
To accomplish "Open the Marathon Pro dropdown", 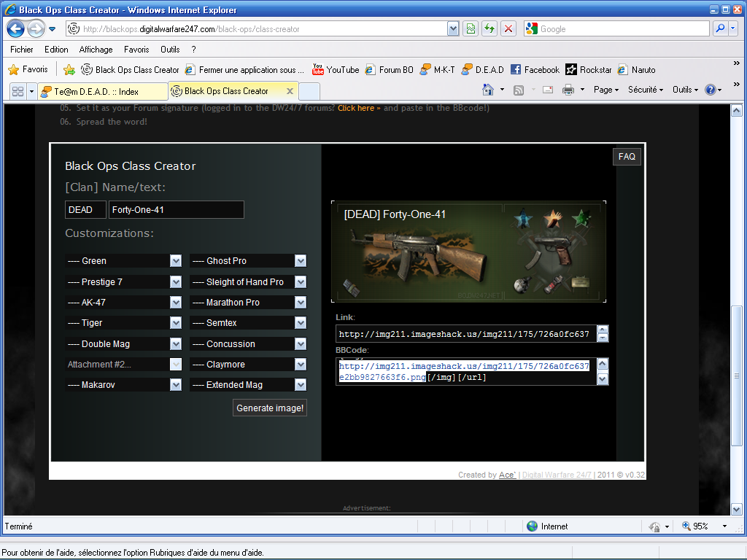I will pyautogui.click(x=248, y=303).
